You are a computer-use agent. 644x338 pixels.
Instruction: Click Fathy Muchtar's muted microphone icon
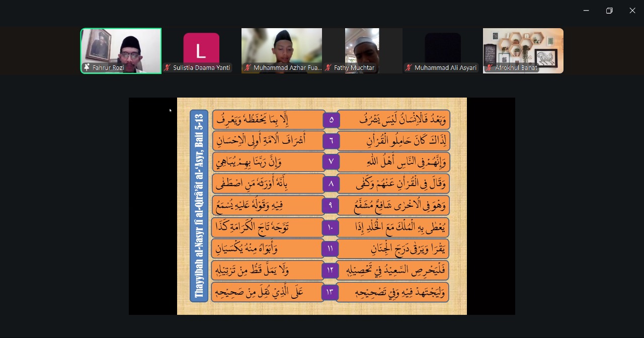click(x=328, y=67)
